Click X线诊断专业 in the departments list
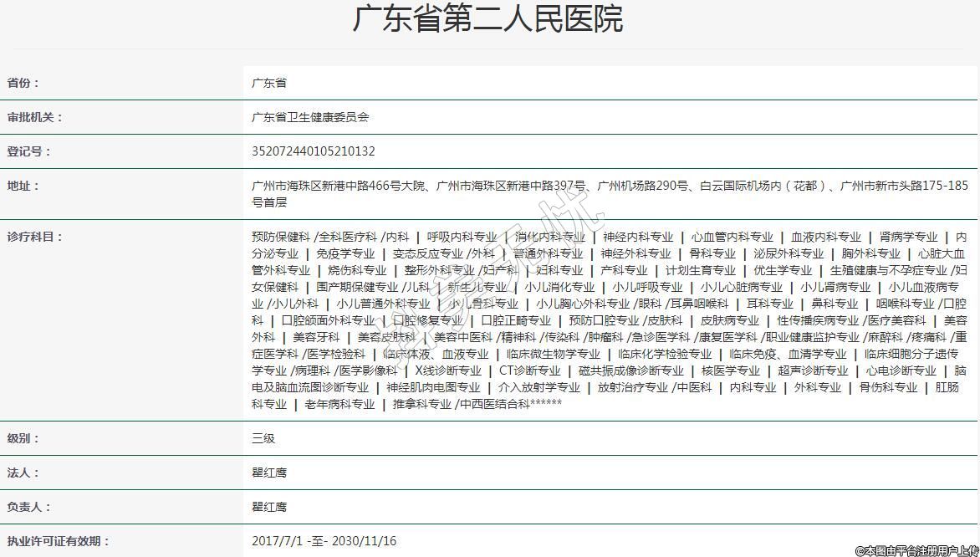Screen dimensions: 980x557 coord(447,370)
